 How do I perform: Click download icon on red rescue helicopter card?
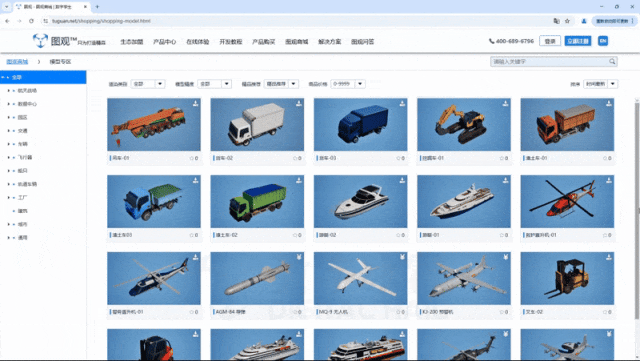coord(609,180)
